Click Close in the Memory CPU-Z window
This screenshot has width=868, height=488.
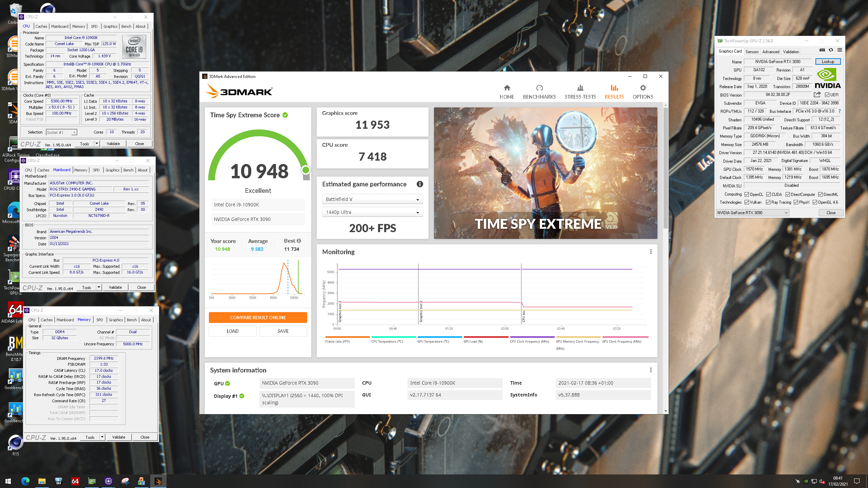point(145,437)
